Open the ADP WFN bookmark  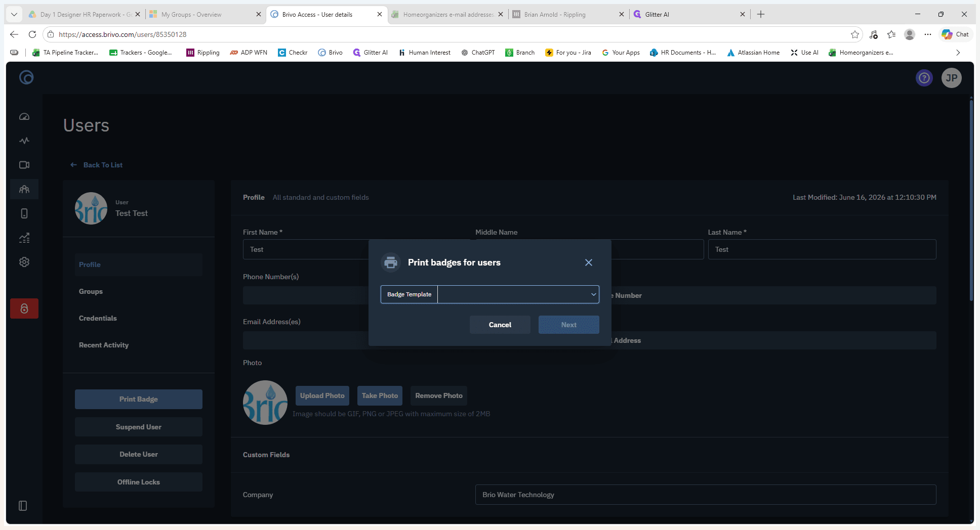pos(249,53)
